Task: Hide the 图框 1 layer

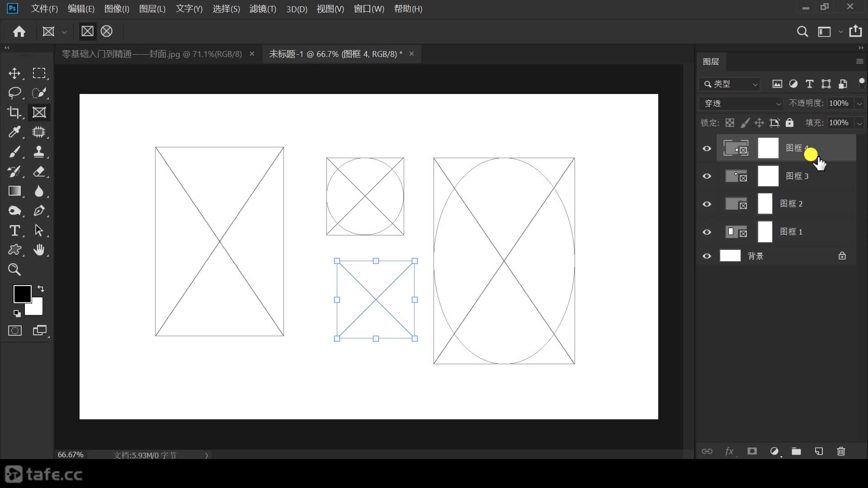Action: (707, 232)
